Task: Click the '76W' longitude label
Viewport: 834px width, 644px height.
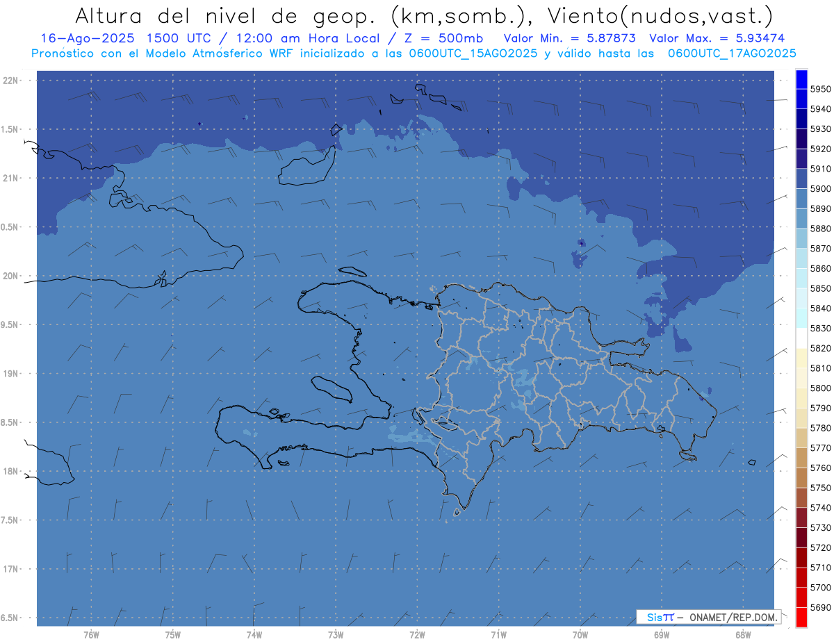Action: (91, 635)
